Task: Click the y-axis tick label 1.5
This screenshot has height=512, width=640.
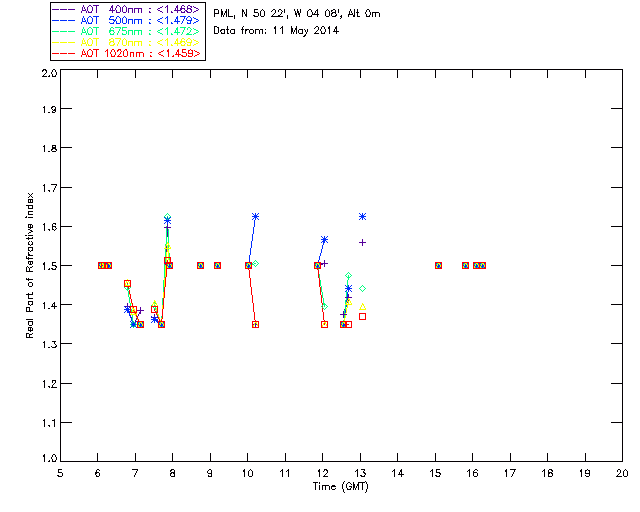Action: (x=49, y=266)
